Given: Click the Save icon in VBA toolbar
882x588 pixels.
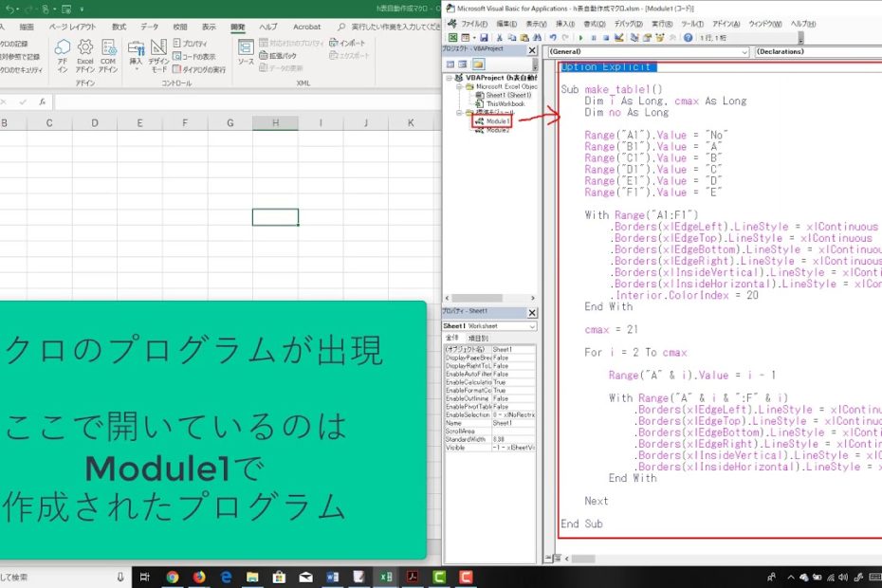Looking at the screenshot, I should point(487,37).
